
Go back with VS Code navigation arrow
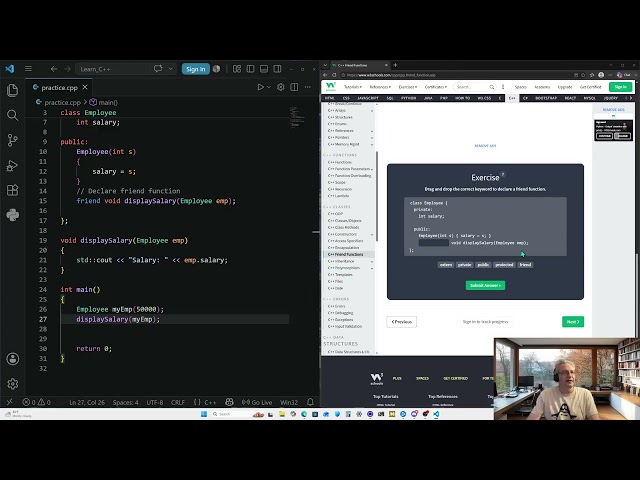coord(54,69)
